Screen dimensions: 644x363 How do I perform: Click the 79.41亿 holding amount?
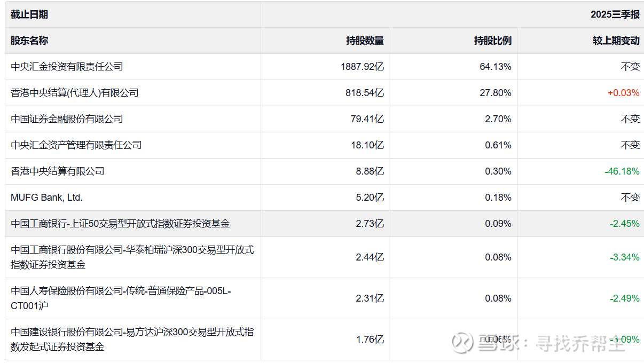point(367,119)
